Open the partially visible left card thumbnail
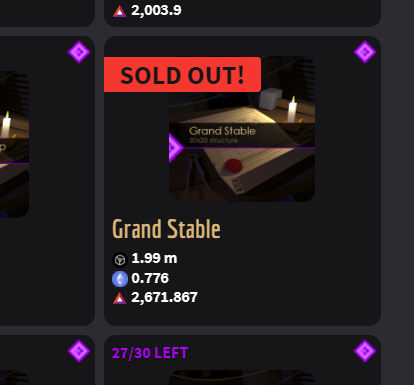The height and width of the screenshot is (385, 414). click(x=14, y=144)
